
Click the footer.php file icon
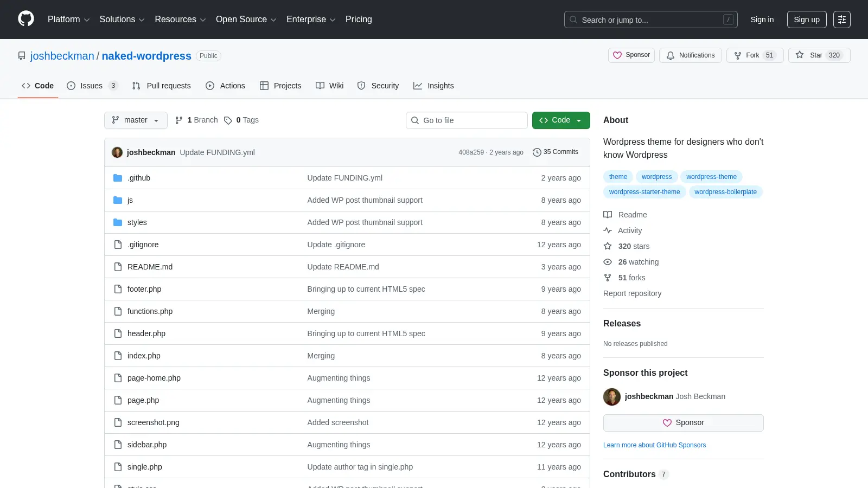(118, 289)
